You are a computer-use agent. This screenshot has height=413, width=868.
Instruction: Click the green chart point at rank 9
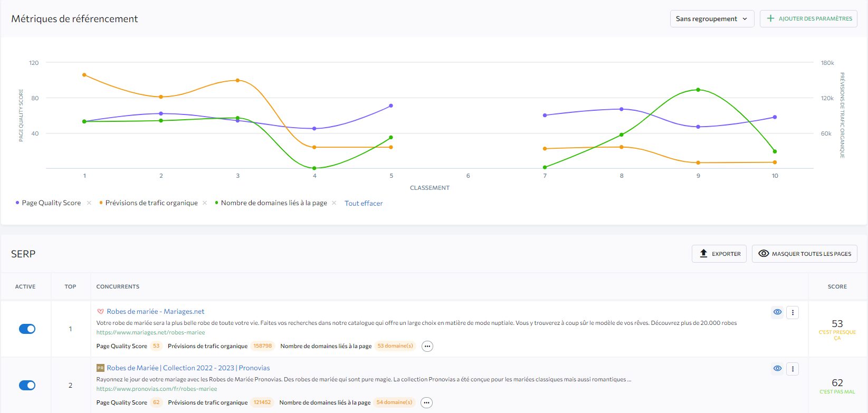tap(698, 90)
